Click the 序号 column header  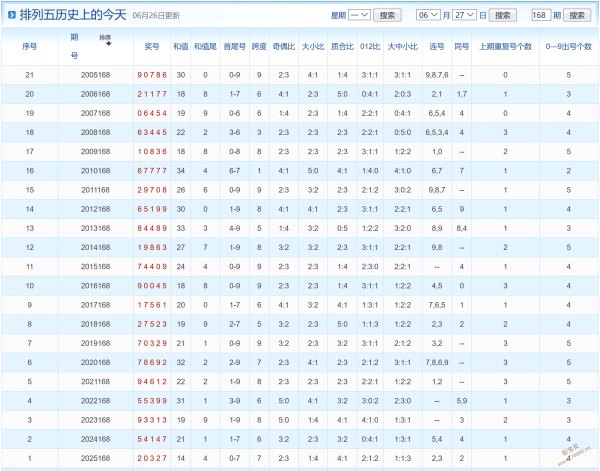[x=29, y=47]
